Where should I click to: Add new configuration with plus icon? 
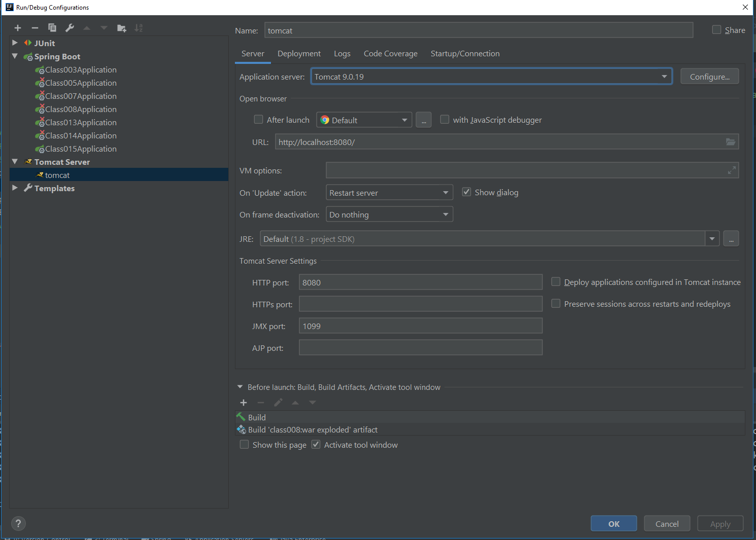click(x=18, y=28)
